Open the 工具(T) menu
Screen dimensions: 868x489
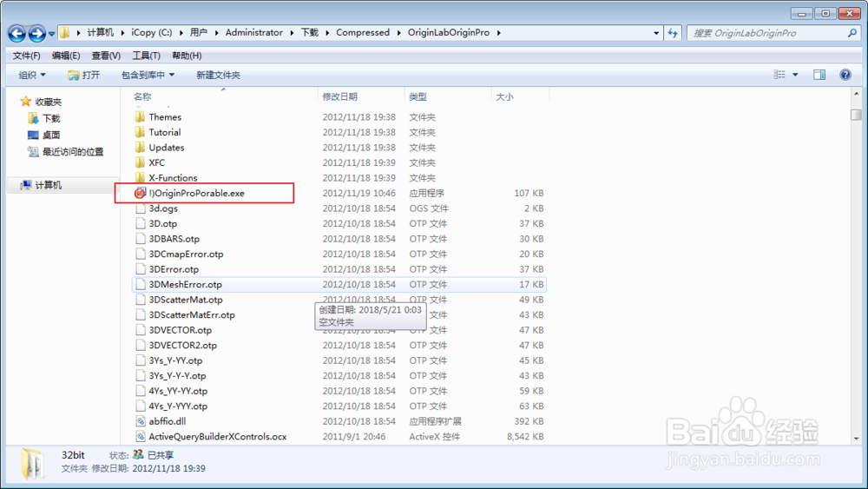tap(146, 56)
